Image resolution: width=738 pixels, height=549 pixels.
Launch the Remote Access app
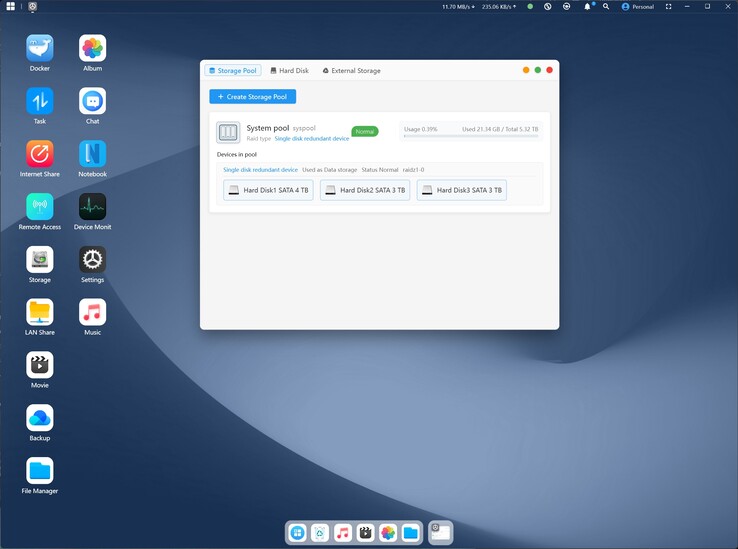40,207
